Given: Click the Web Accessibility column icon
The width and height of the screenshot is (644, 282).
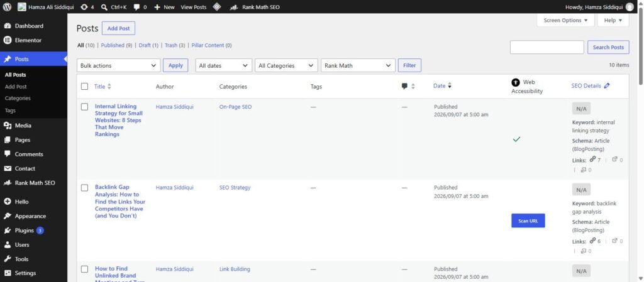Looking at the screenshot, I should 516,82.
